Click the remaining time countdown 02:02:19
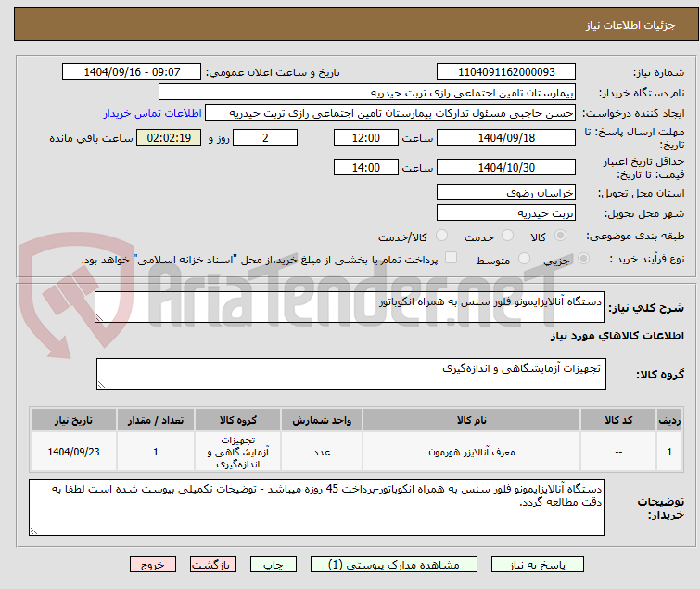Image resolution: width=700 pixels, height=589 pixels. (x=169, y=137)
